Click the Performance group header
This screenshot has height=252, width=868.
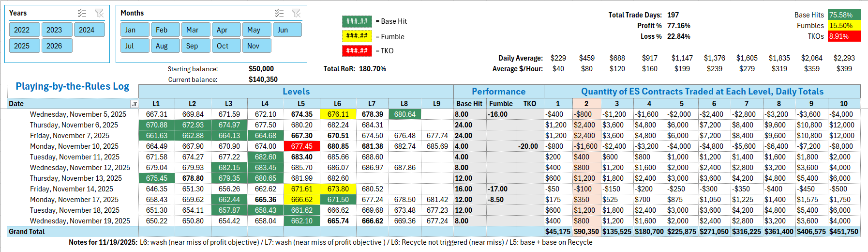pos(498,91)
